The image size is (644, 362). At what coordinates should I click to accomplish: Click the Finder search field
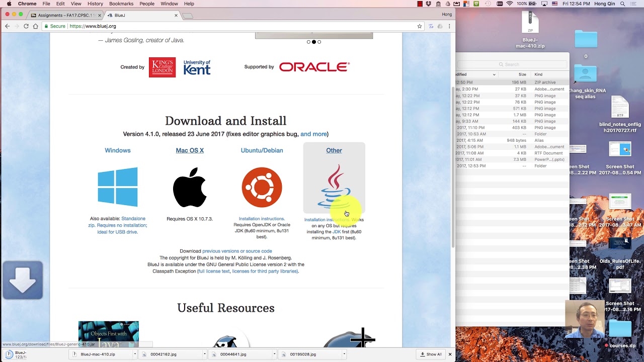coord(513,64)
